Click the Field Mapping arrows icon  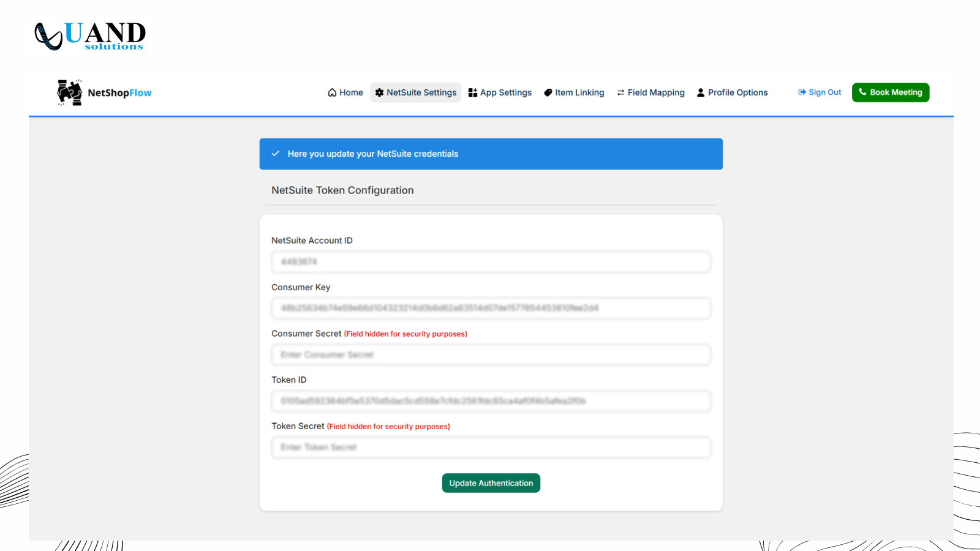click(x=620, y=92)
